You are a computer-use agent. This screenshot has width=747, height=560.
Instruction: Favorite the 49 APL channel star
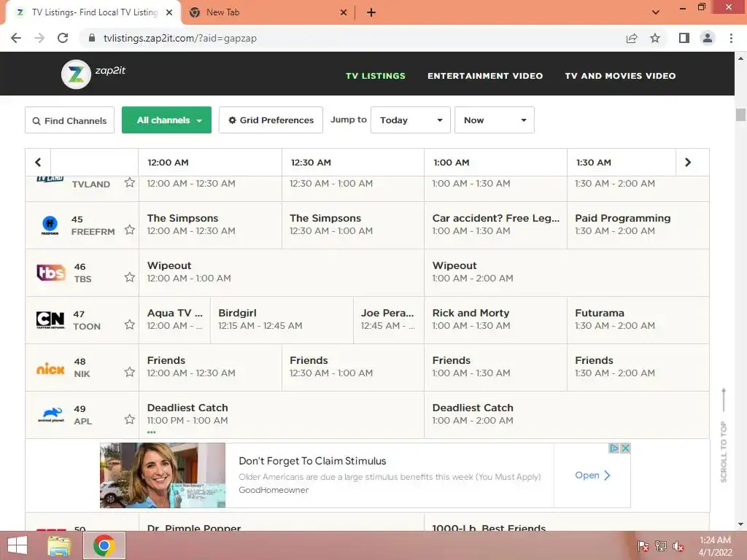click(x=130, y=419)
